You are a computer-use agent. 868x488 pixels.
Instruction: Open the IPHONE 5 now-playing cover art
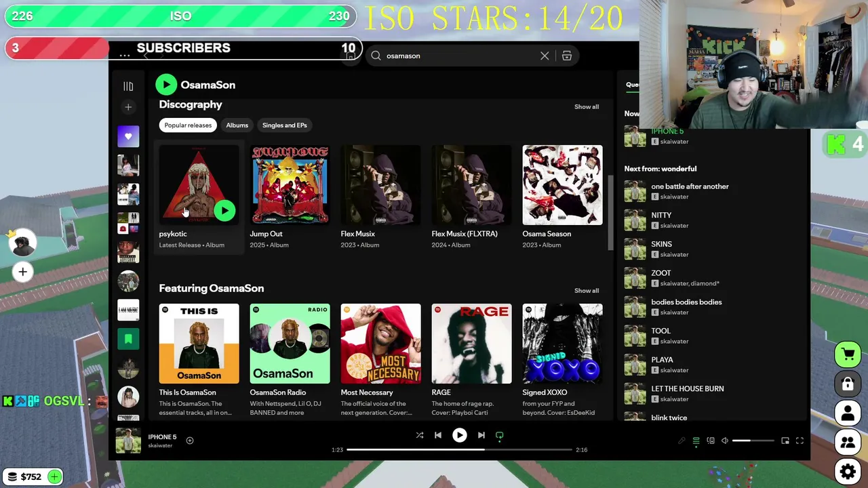(x=128, y=441)
